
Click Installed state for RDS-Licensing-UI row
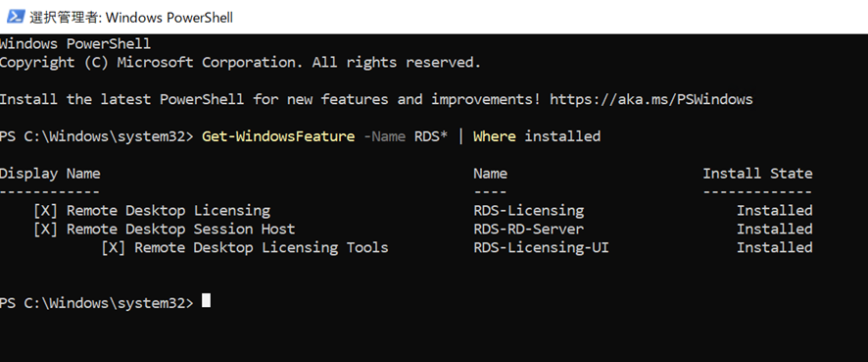775,247
